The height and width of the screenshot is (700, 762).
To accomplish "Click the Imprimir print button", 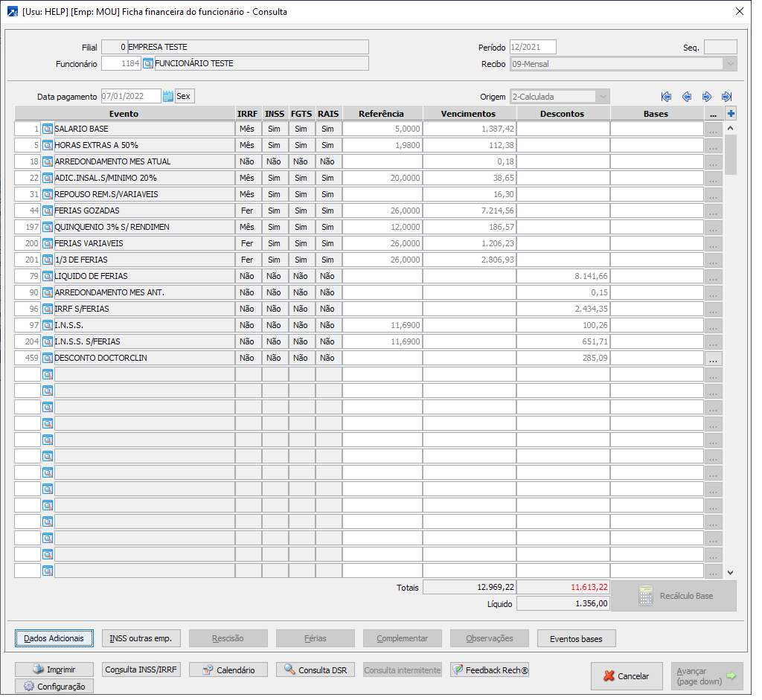I will (x=54, y=670).
